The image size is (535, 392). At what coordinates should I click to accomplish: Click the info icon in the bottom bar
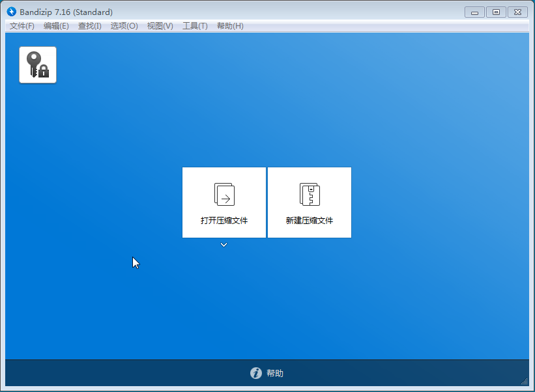click(256, 373)
